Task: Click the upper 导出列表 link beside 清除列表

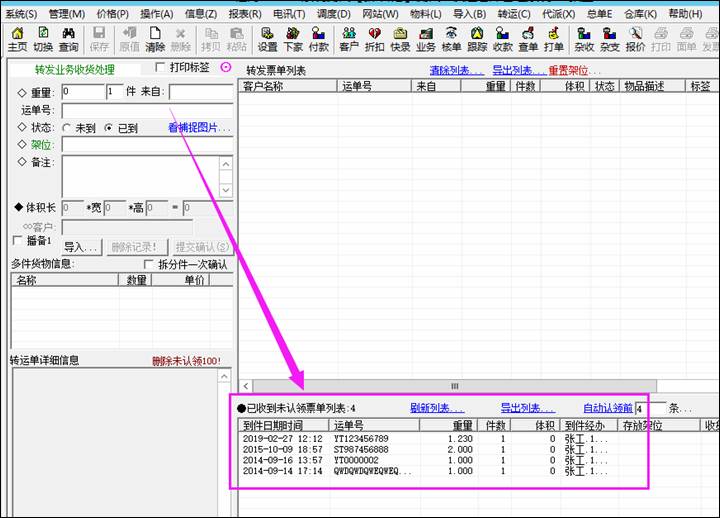Action: [x=519, y=70]
